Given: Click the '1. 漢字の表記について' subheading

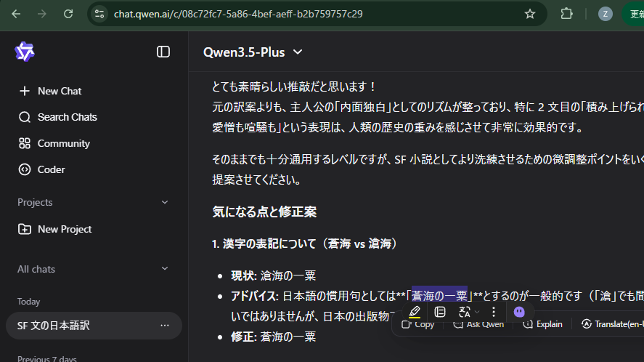Looking at the screenshot, I should 305,244.
